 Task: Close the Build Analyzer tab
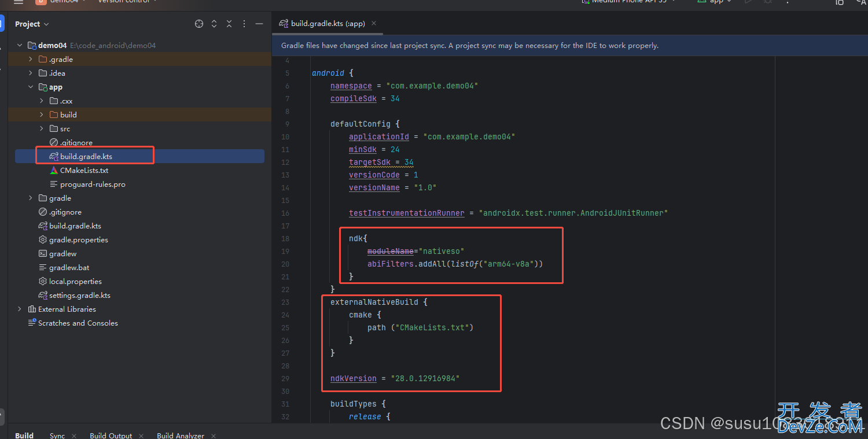click(214, 436)
